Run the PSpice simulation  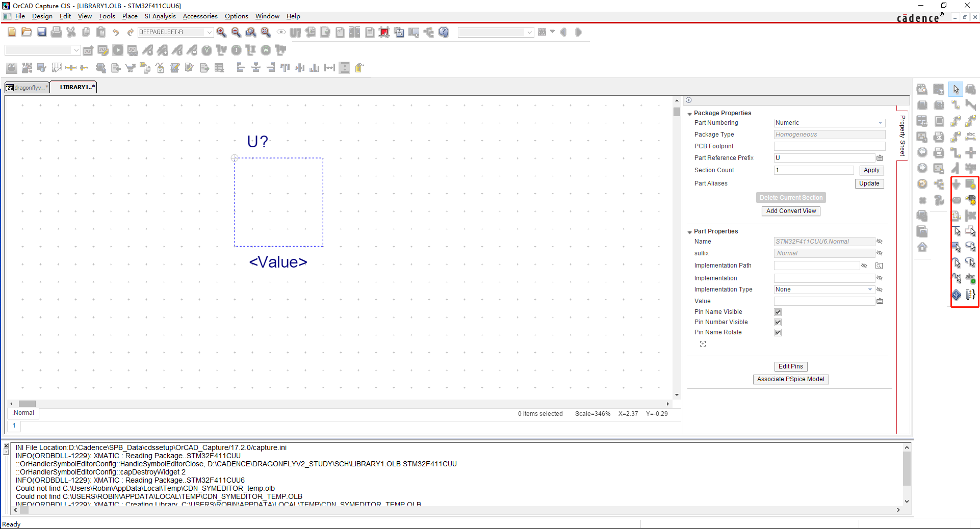click(x=117, y=50)
